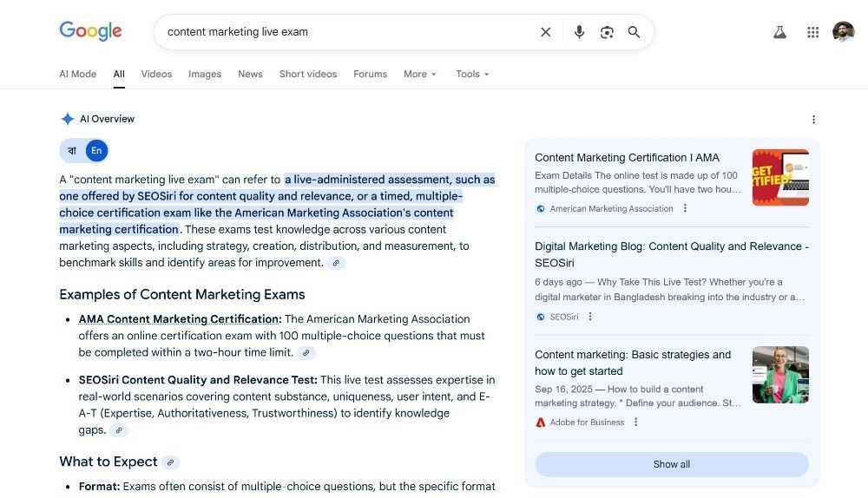This screenshot has height=498, width=868.
Task: Open the Google apps grid
Action: click(x=812, y=32)
